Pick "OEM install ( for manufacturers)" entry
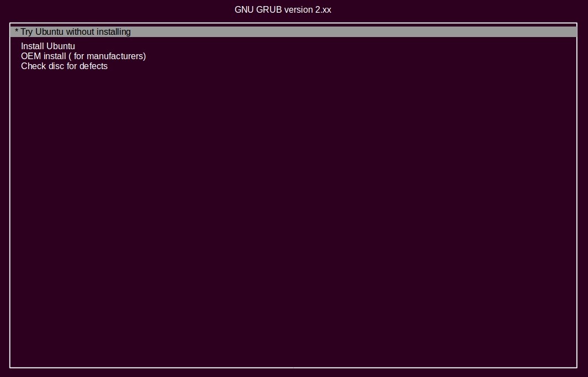 pyautogui.click(x=83, y=56)
